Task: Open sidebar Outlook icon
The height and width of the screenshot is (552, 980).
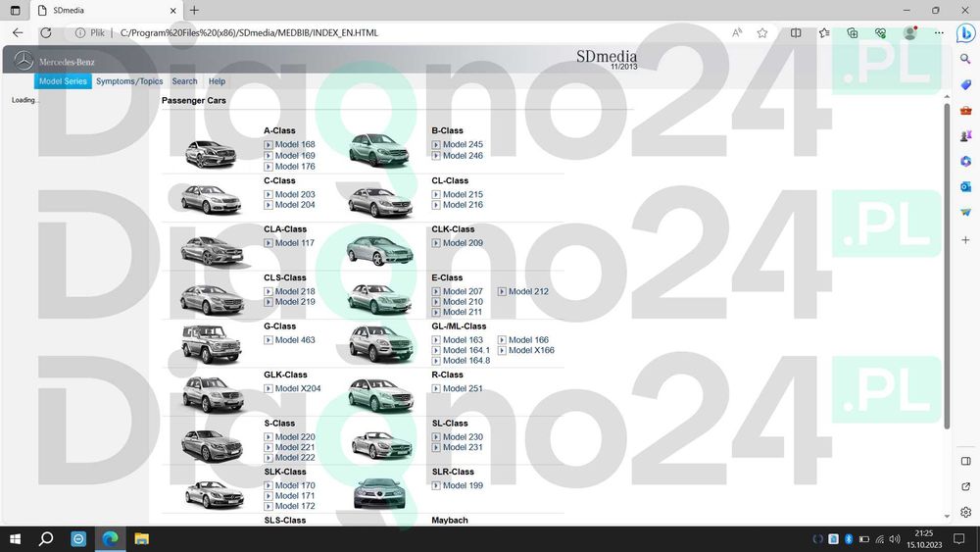Action: click(x=965, y=187)
